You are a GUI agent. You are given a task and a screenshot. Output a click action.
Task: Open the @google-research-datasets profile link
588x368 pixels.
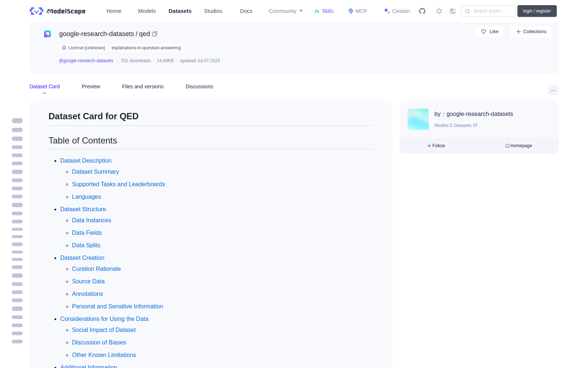click(86, 61)
